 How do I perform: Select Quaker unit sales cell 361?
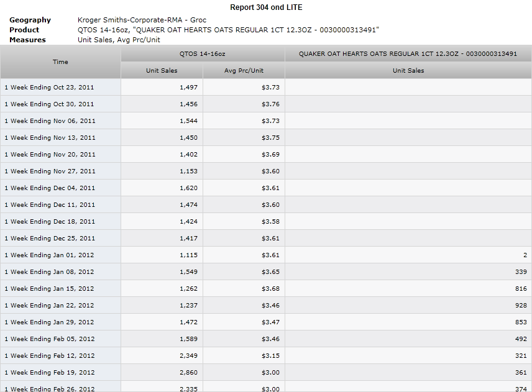coord(408,373)
